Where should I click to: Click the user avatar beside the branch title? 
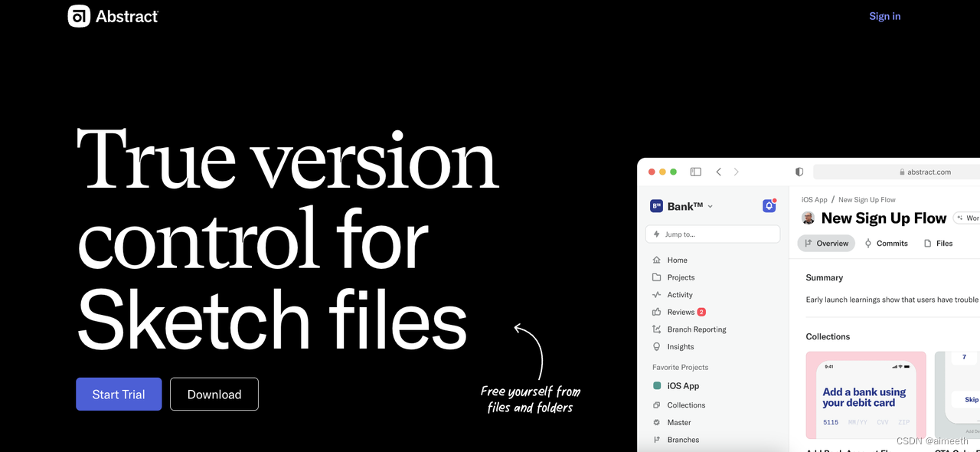tap(808, 218)
